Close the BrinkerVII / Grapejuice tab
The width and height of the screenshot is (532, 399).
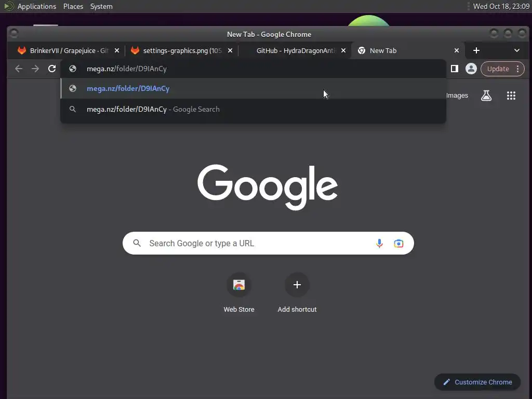117,50
